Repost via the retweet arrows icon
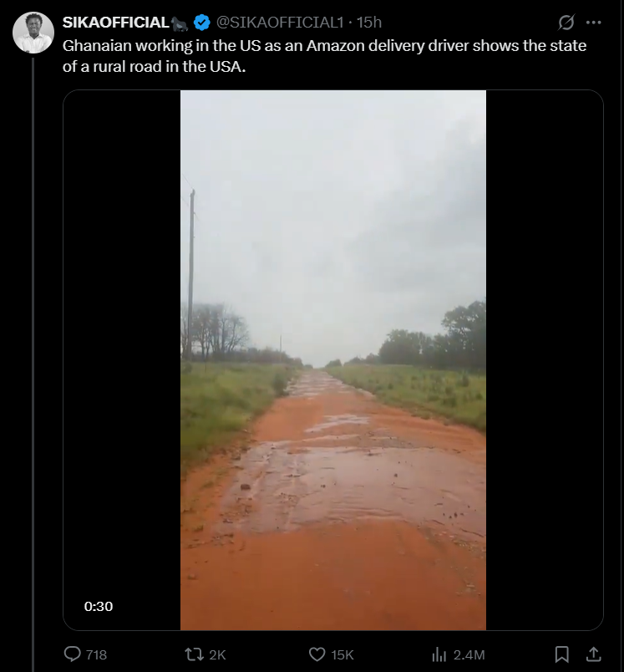624x672 pixels. point(194,654)
